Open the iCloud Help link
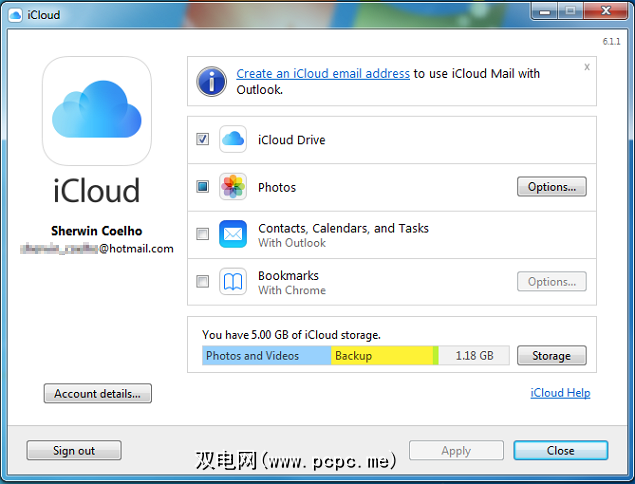 (560, 393)
